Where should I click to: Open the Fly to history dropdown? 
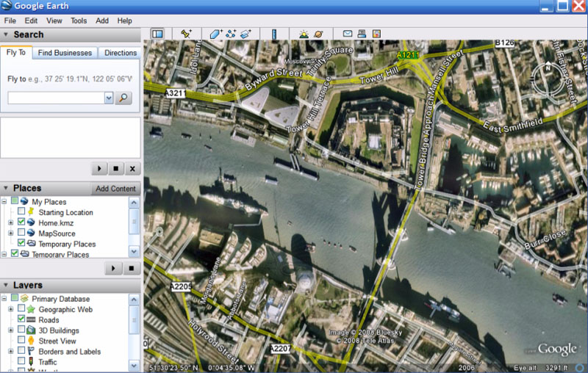[109, 98]
